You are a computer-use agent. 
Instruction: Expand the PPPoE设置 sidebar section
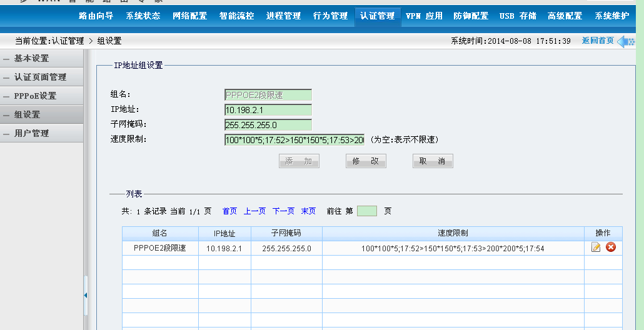coord(35,96)
